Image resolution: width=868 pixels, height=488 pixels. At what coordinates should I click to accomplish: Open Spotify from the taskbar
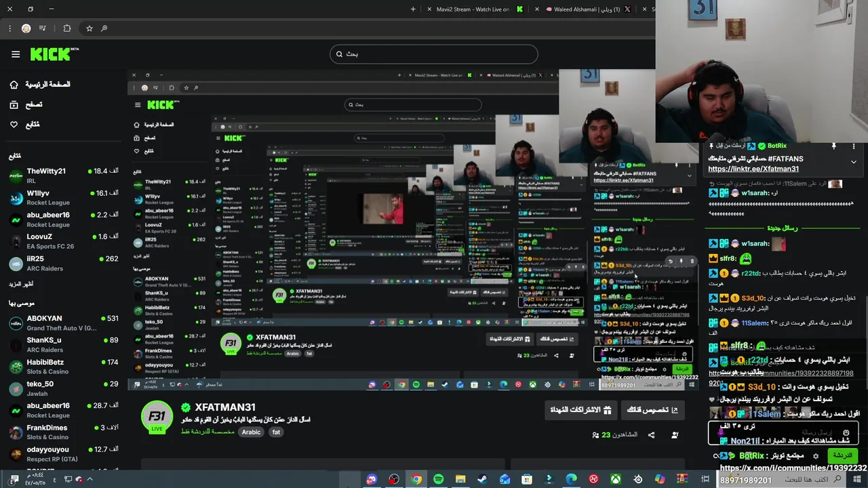pyautogui.click(x=438, y=479)
